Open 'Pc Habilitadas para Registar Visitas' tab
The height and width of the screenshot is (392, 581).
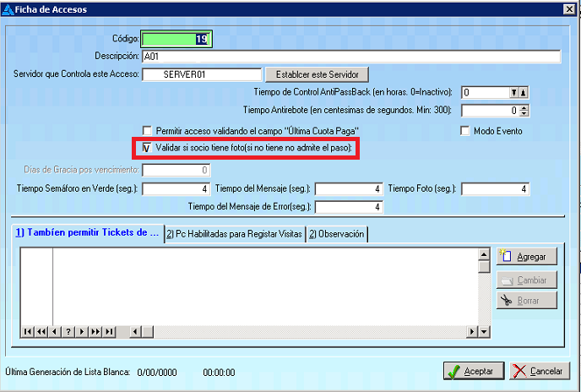tap(233, 234)
